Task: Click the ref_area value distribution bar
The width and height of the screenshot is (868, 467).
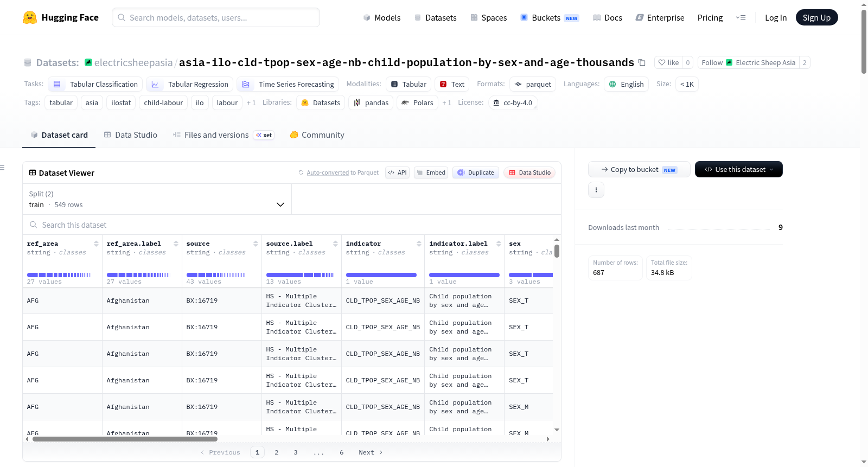Action: click(59, 275)
